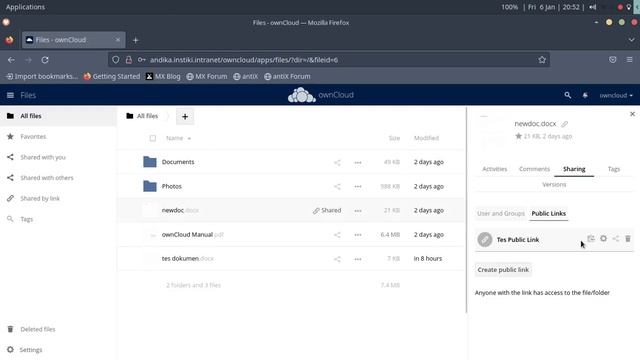The height and width of the screenshot is (360, 640).
Task: Bookmark this page with star icon
Action: tap(542, 60)
